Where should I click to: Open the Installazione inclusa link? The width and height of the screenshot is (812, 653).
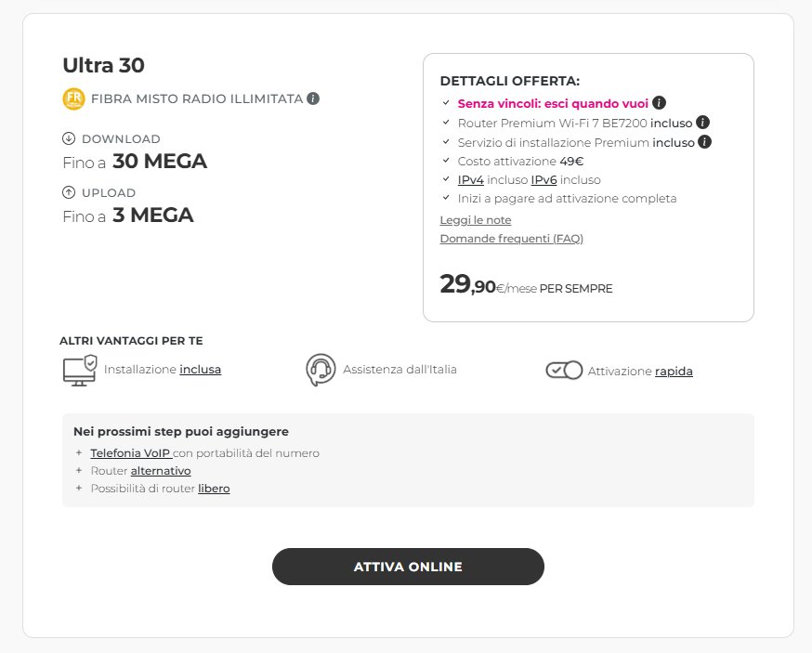coord(200,370)
